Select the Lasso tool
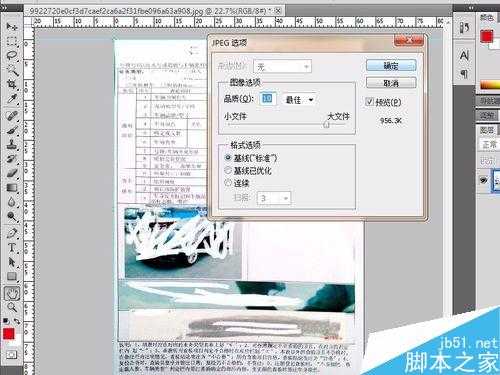Image resolution: width=500 pixels, height=375 pixels. 12,55
